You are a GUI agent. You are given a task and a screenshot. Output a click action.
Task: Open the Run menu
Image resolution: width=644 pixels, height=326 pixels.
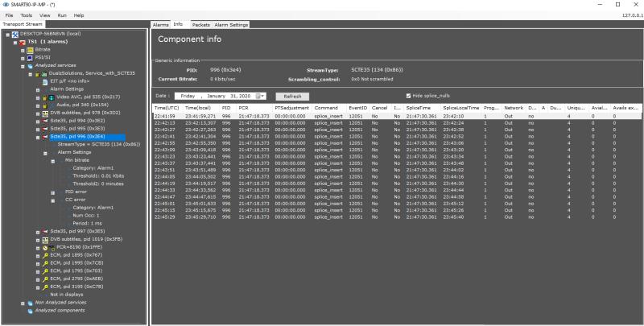(x=62, y=15)
